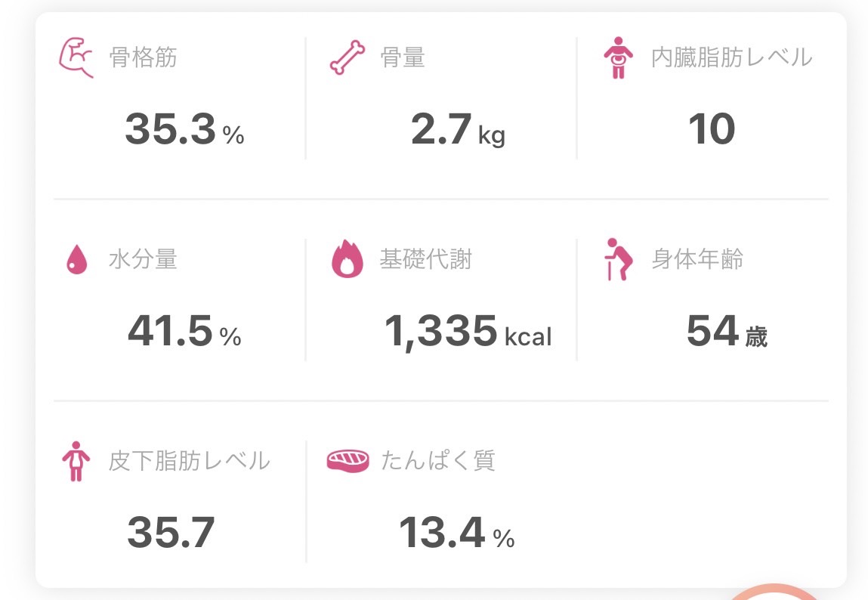
Task: Tap the skeletal muscle arm icon
Action: (76, 57)
